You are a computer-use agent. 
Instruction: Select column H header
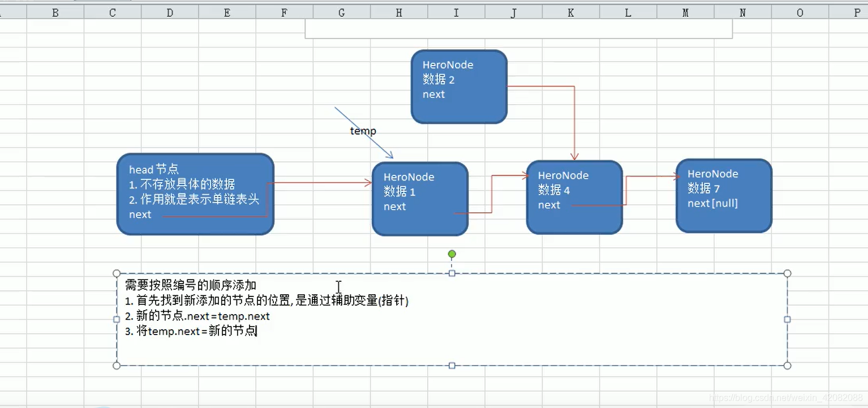pyautogui.click(x=399, y=12)
